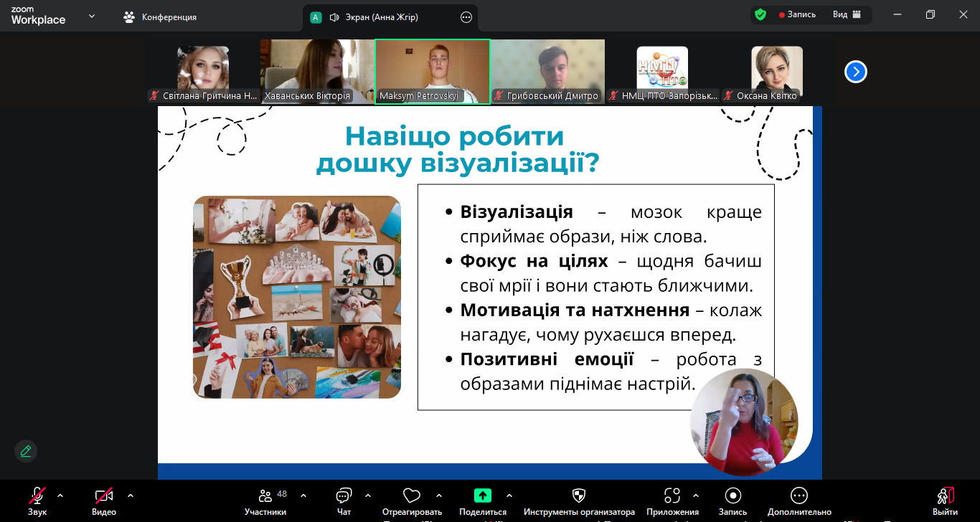Open the Zoom Workplace dropdown chevron
This screenshot has width=980, height=522.
pos(92,16)
